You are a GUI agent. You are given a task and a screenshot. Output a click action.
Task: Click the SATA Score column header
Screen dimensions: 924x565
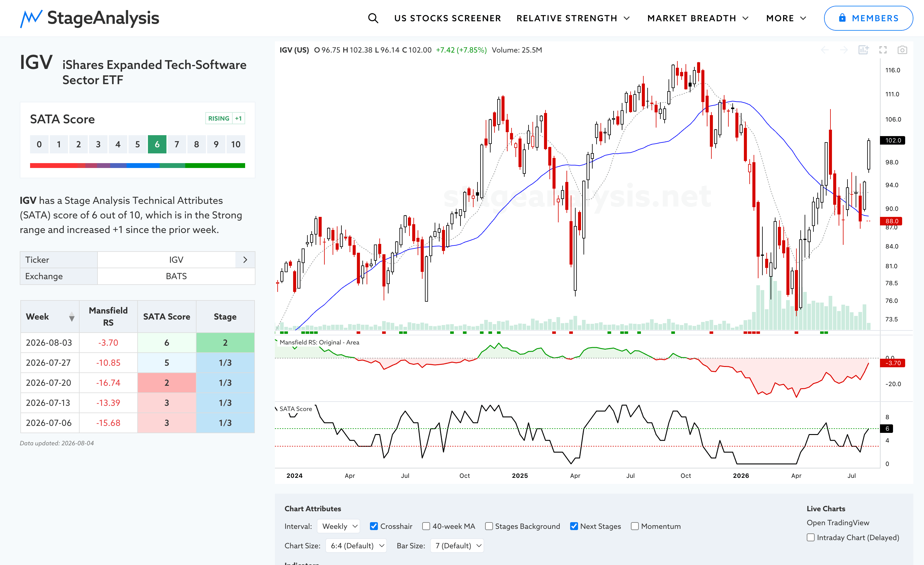[166, 317]
